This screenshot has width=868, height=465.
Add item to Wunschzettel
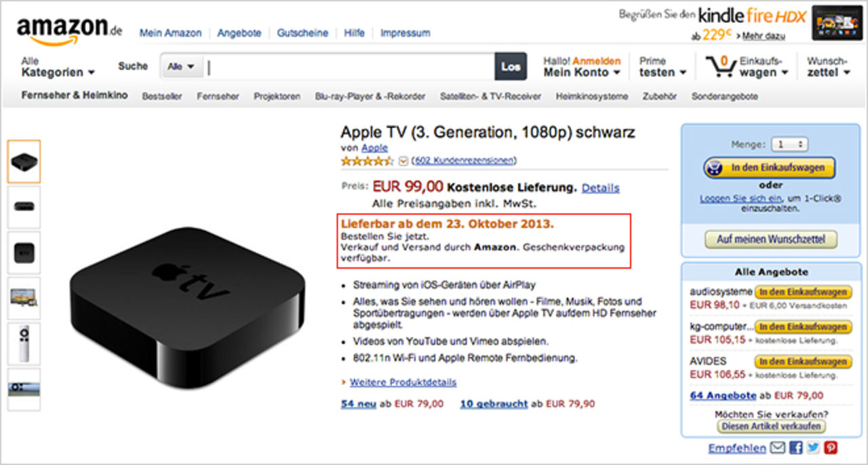770,239
